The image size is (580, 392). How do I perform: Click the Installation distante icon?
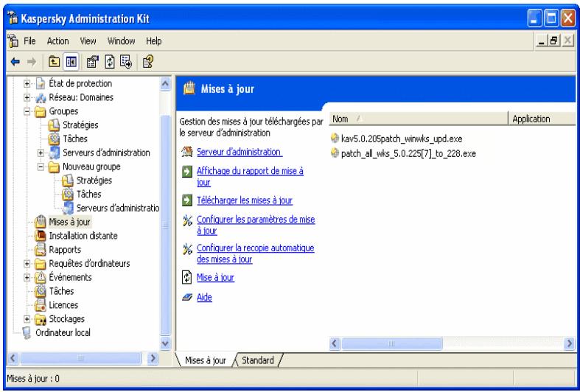pos(41,236)
